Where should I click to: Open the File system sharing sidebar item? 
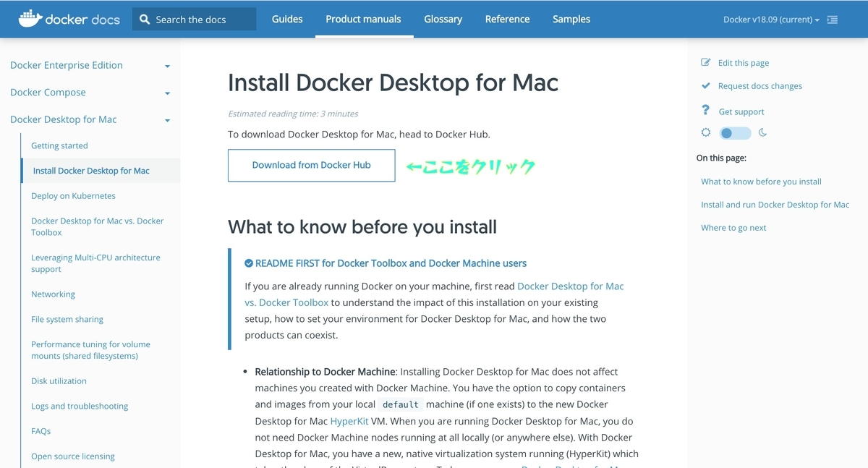coord(67,319)
